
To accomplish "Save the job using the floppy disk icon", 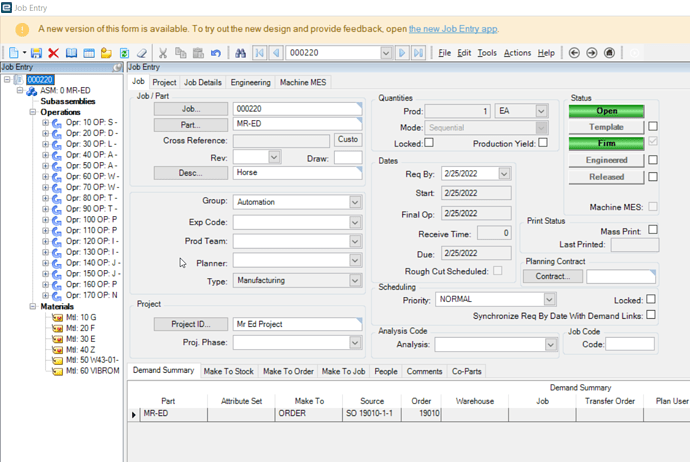I will coord(36,53).
